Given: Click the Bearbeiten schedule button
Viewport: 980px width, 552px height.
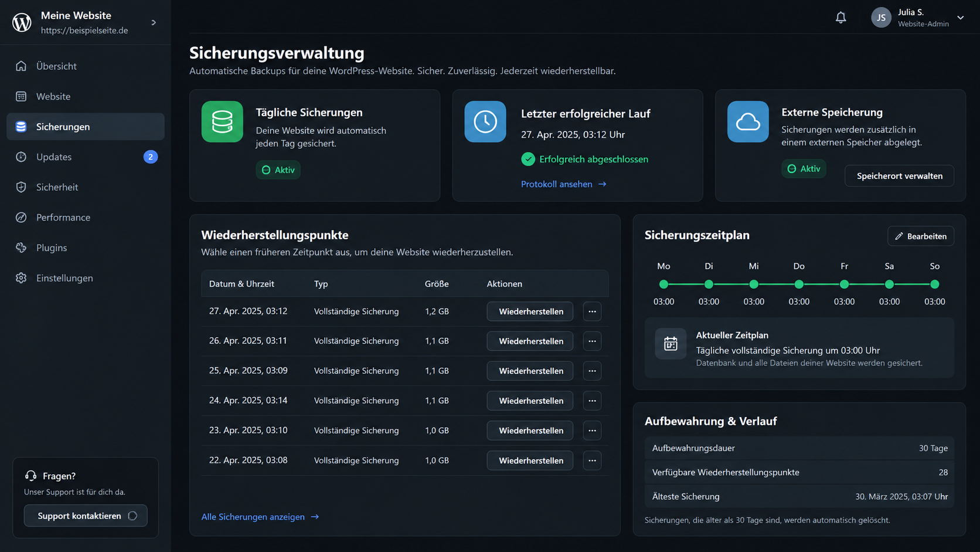Looking at the screenshot, I should coord(921,236).
